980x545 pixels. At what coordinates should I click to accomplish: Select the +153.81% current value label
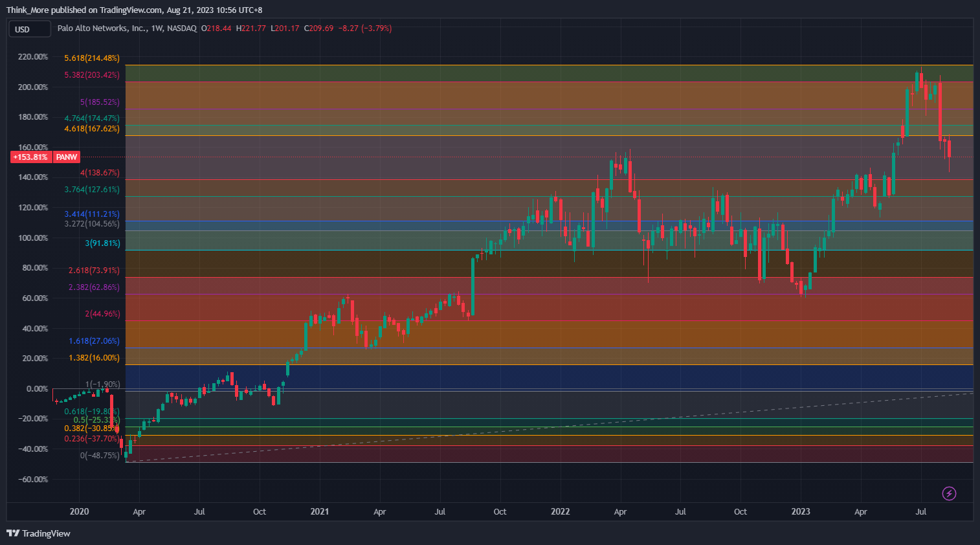click(30, 157)
